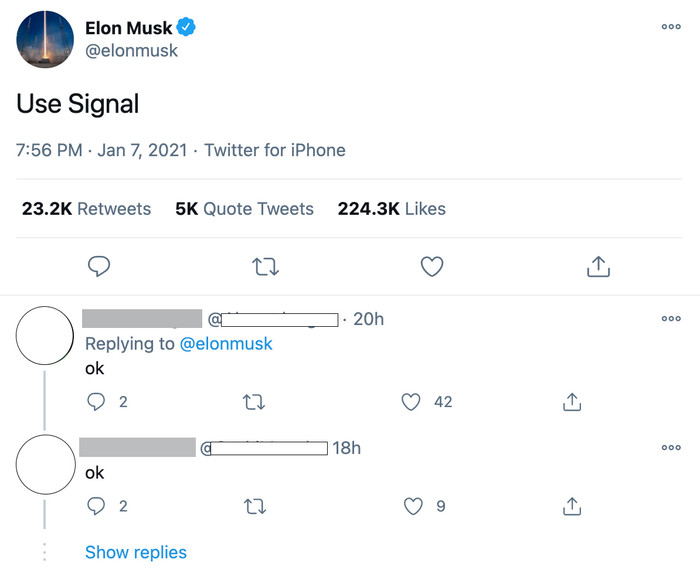The height and width of the screenshot is (568, 700).
Task: Like the 18h reply with 9 likes
Action: point(413,506)
